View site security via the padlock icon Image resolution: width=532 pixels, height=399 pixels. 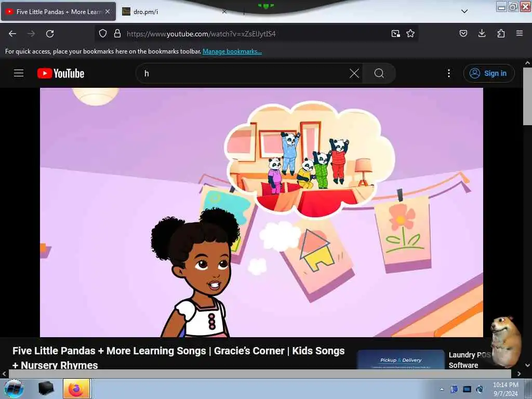(x=117, y=33)
